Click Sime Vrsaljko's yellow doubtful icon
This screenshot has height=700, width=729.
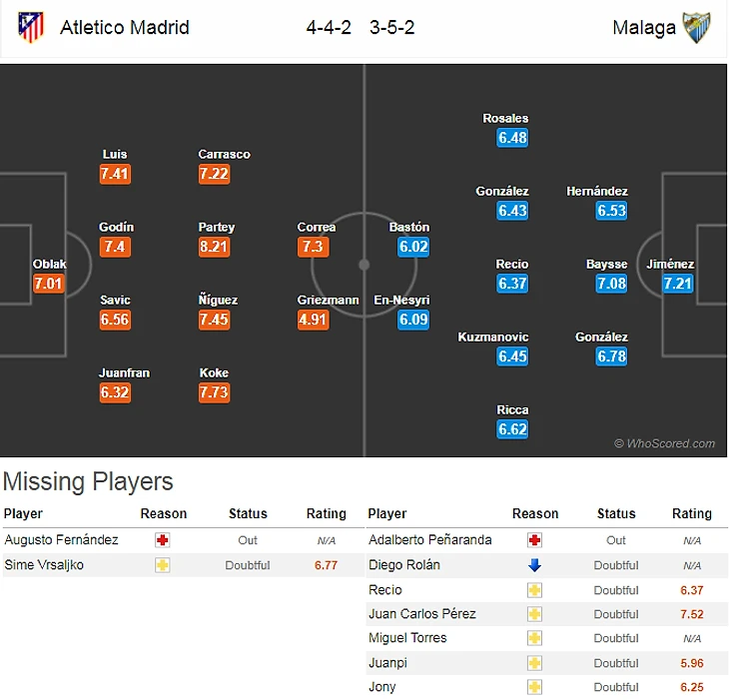click(163, 565)
